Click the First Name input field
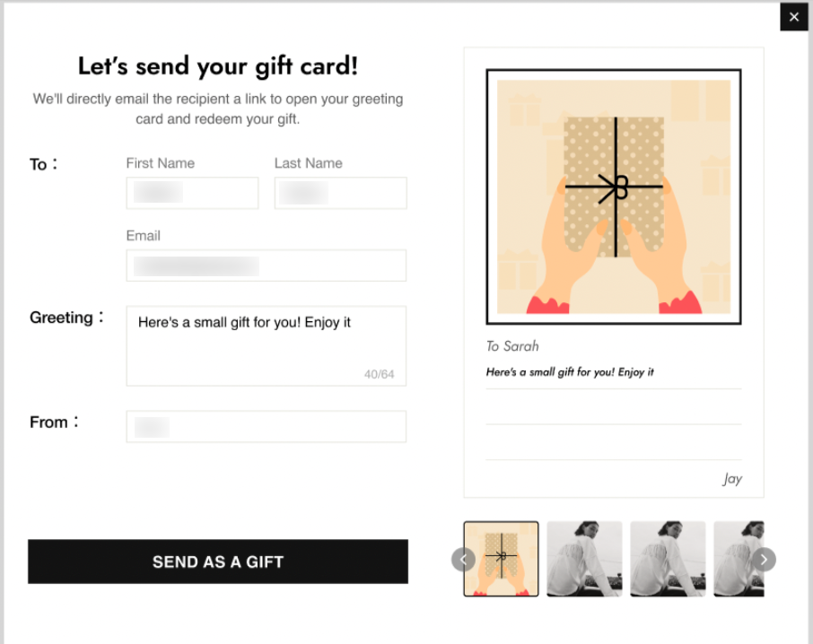The image size is (813, 644). pyautogui.click(x=192, y=193)
